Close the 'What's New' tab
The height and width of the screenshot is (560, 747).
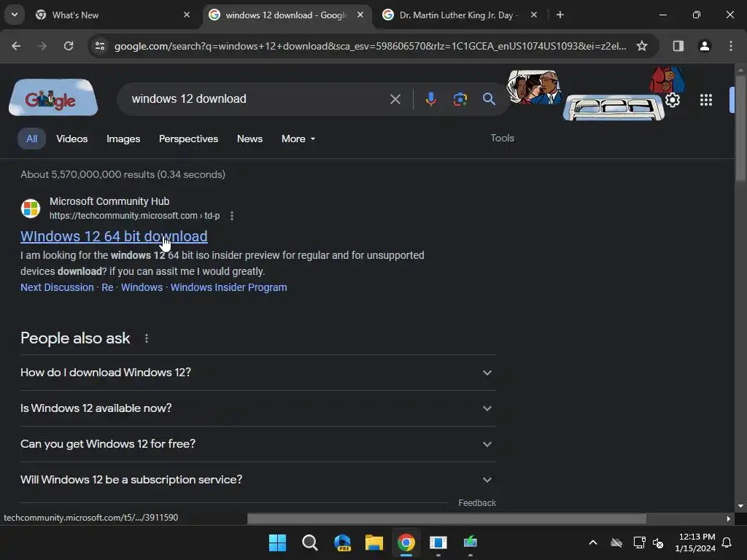[187, 15]
